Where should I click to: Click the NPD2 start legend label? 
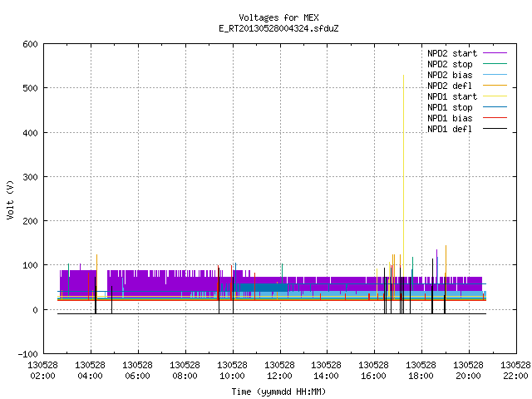coord(452,53)
